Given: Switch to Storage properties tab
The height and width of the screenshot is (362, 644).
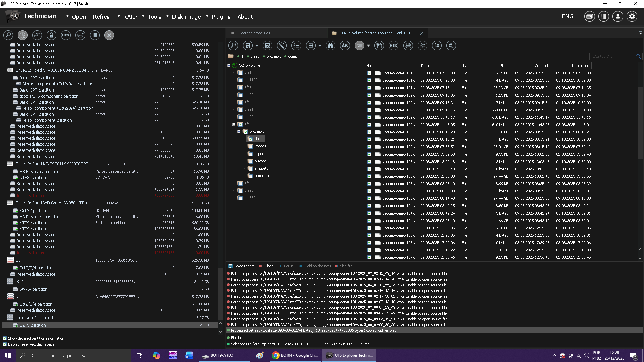Looking at the screenshot, I should point(255,33).
